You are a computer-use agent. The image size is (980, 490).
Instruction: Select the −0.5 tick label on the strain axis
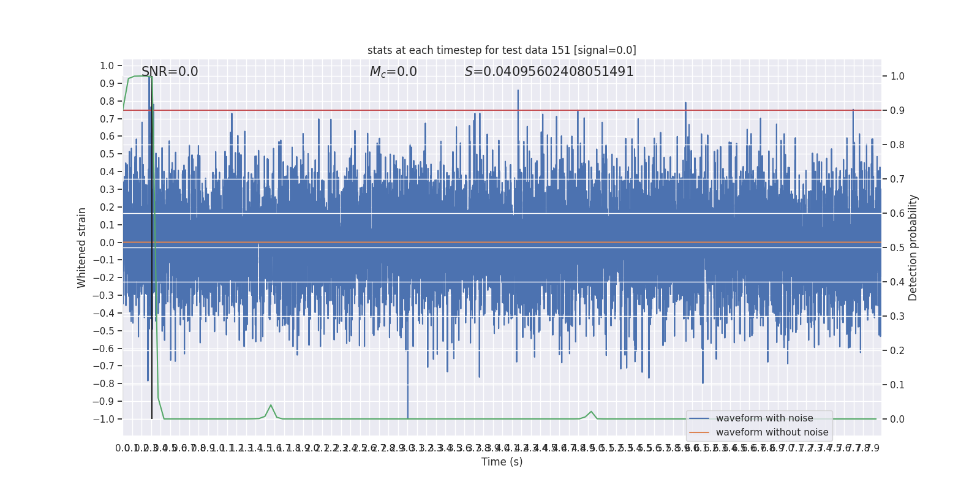pyautogui.click(x=104, y=331)
